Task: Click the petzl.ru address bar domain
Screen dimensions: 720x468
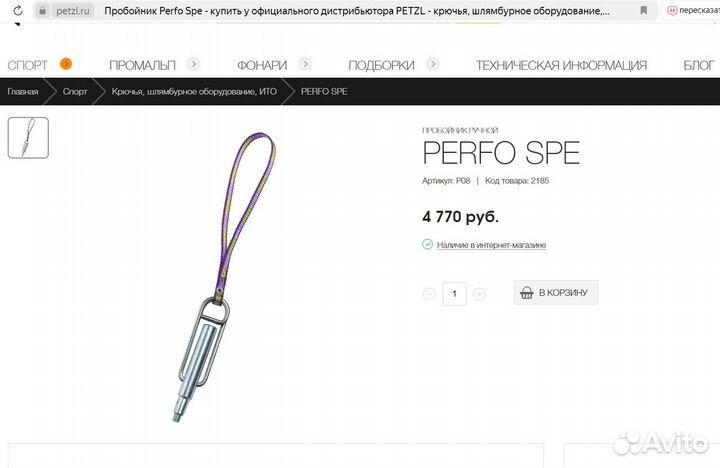Action: (73, 11)
